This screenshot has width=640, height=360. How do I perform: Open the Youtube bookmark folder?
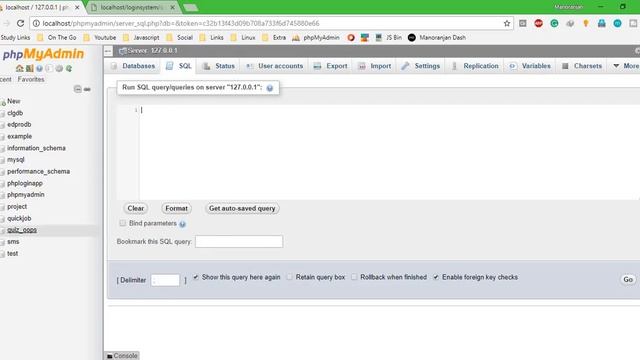click(x=100, y=38)
